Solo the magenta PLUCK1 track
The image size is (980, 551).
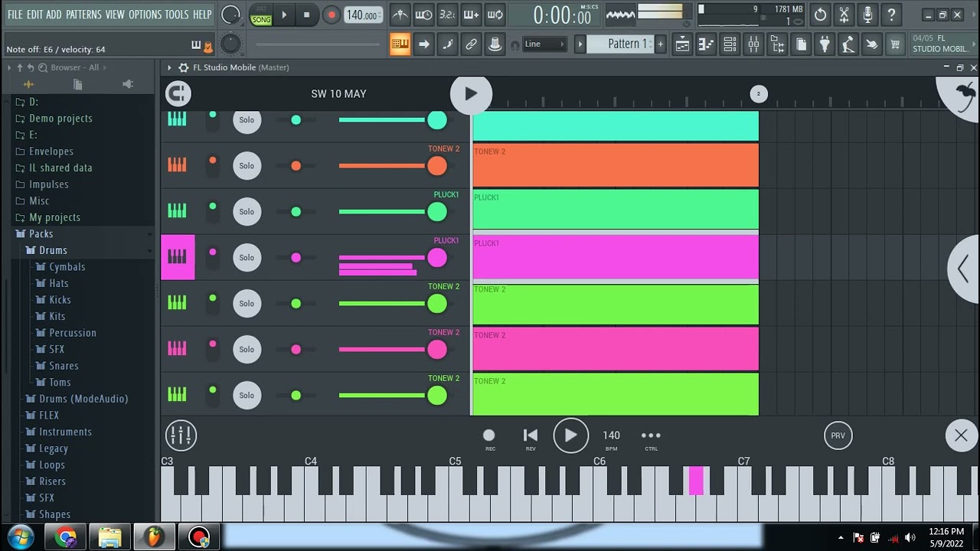(247, 257)
